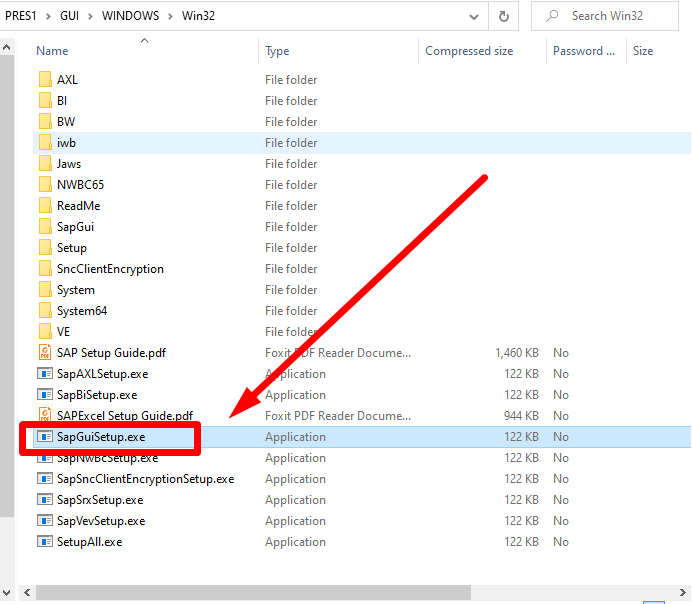Sort by Password column header
The height and width of the screenshot is (604, 692).
pyautogui.click(x=583, y=51)
